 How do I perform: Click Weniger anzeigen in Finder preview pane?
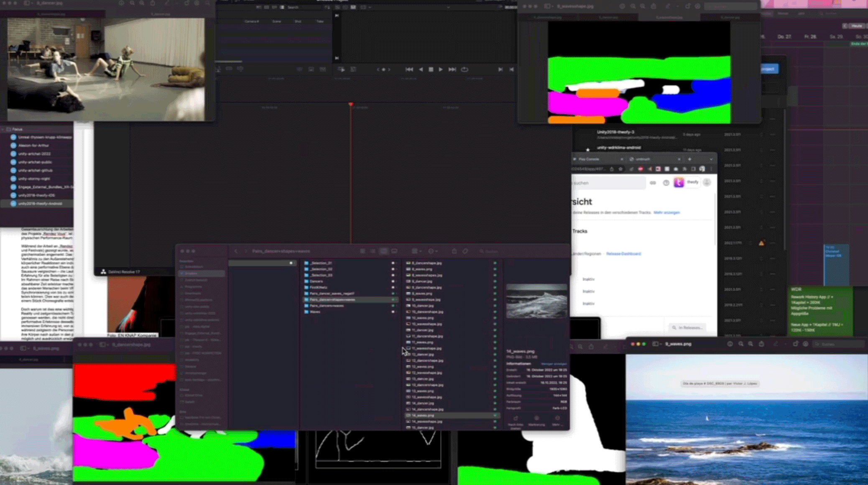(554, 364)
